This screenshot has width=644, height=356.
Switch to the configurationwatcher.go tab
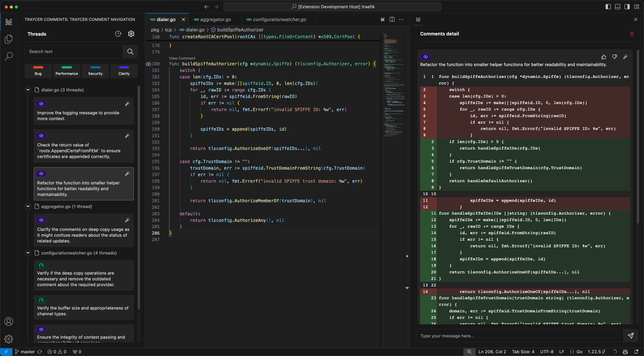pyautogui.click(x=279, y=19)
